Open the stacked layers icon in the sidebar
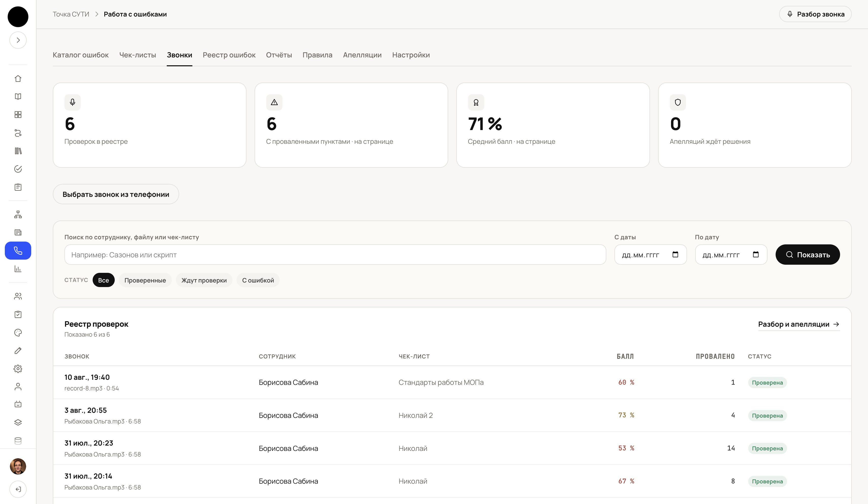 (x=18, y=422)
